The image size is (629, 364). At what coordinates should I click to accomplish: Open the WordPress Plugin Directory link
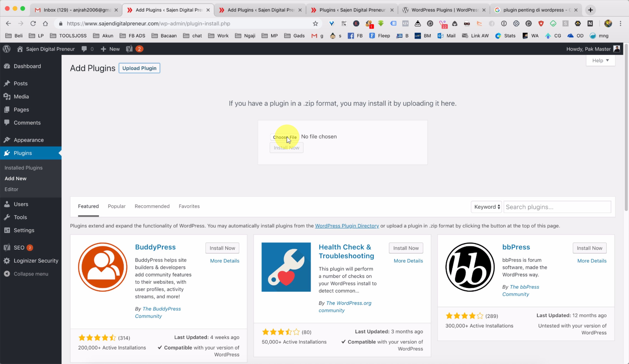(x=347, y=226)
